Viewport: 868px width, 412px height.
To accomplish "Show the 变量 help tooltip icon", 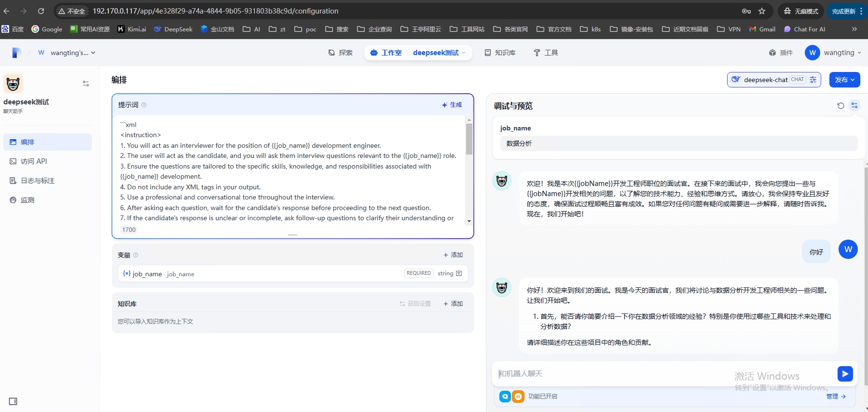I will click(136, 255).
